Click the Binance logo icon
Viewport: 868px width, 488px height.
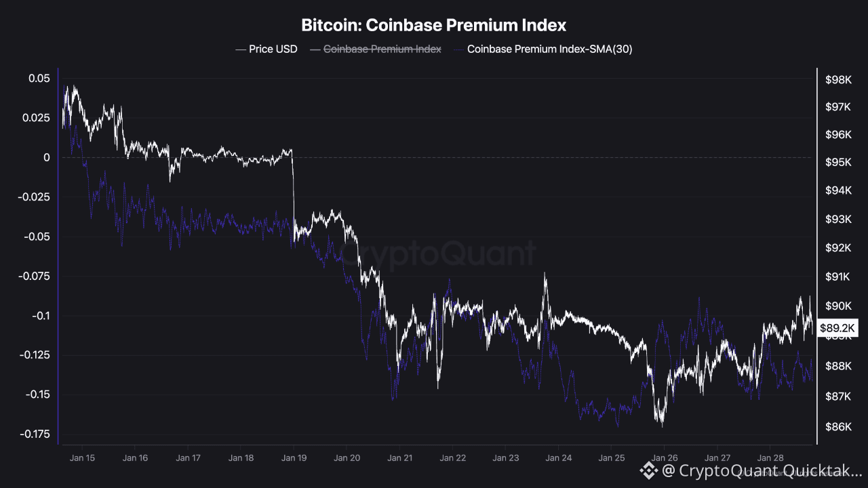[x=648, y=470]
